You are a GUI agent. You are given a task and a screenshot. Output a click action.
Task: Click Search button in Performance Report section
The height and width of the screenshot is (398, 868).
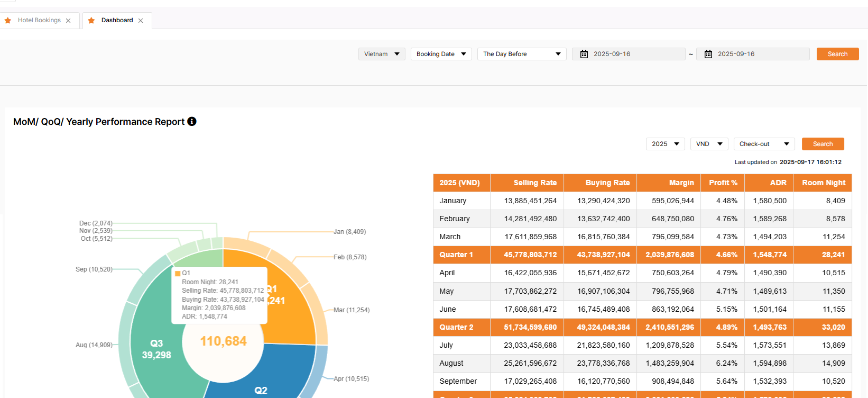[823, 144]
